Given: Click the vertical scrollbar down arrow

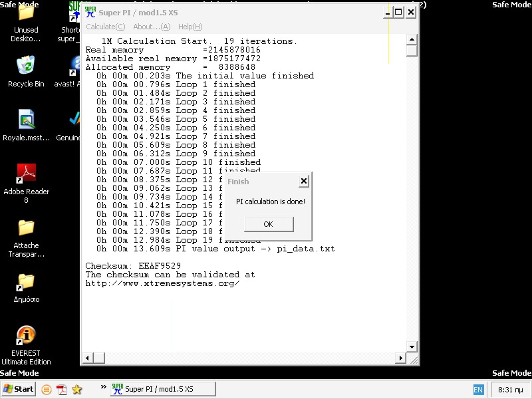Looking at the screenshot, I should click(412, 346).
